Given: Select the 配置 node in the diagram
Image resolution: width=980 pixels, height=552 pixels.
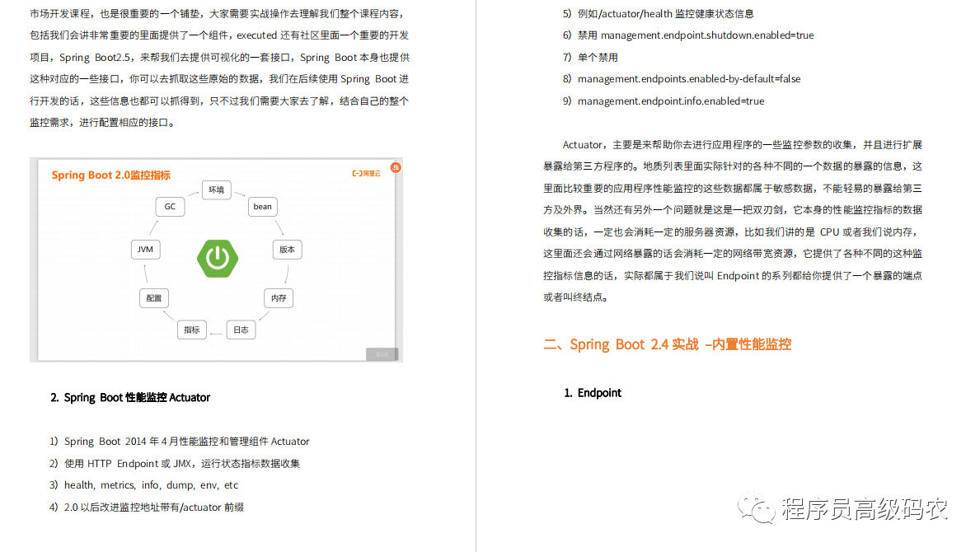Looking at the screenshot, I should [154, 298].
